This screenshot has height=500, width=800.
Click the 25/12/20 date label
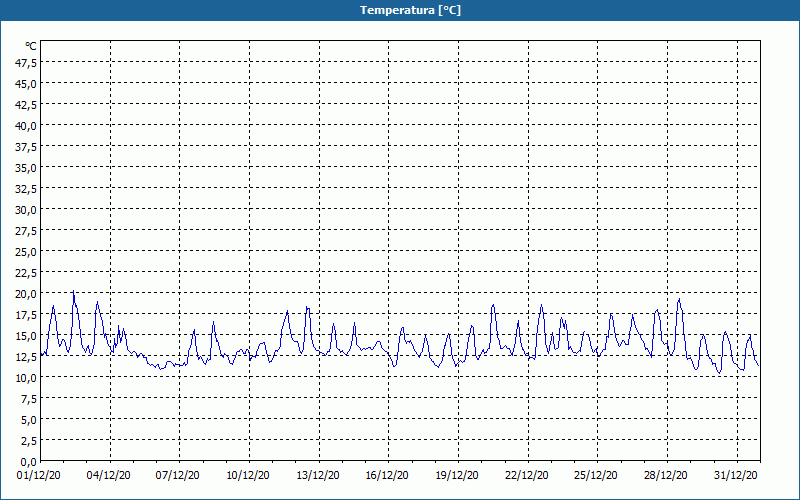(x=595, y=475)
